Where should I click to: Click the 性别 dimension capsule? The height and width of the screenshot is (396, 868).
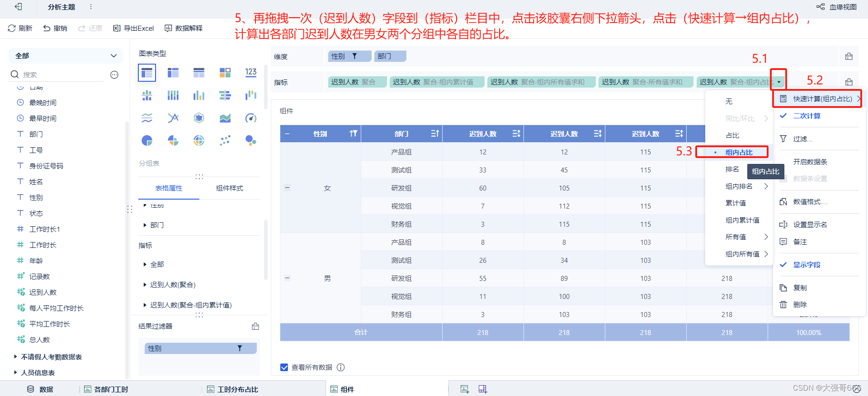[349, 56]
